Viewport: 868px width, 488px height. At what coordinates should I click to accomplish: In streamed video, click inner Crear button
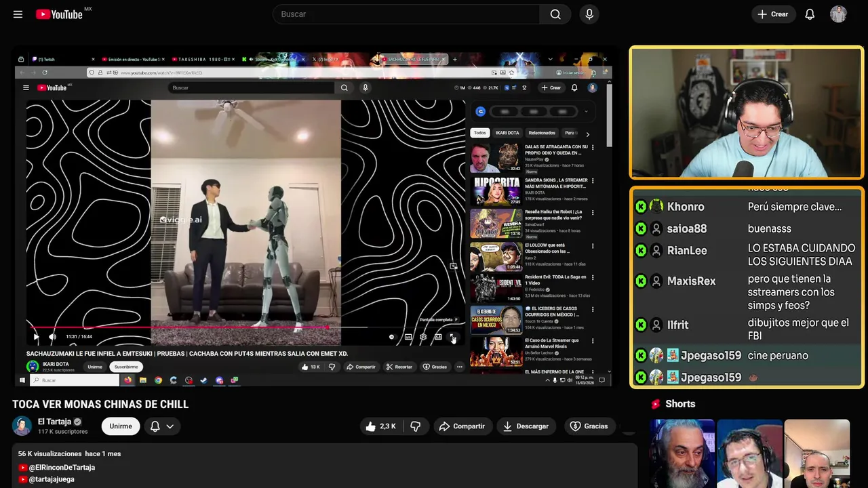pyautogui.click(x=551, y=87)
